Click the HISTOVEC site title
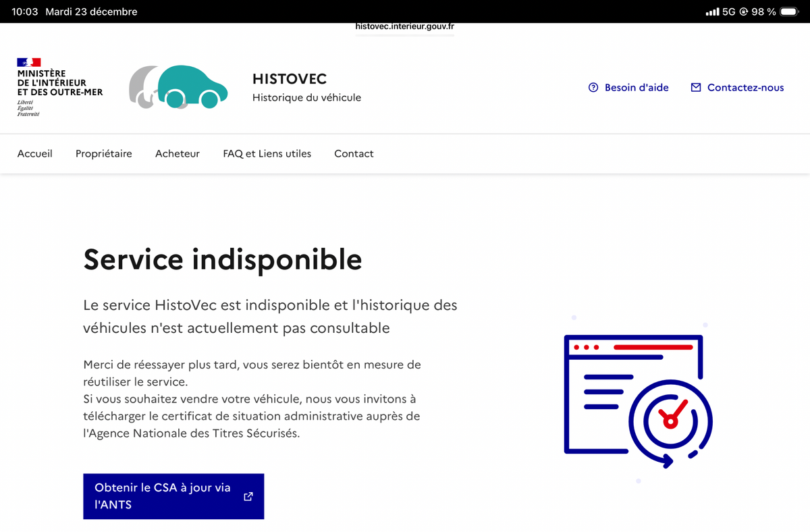 click(x=290, y=79)
